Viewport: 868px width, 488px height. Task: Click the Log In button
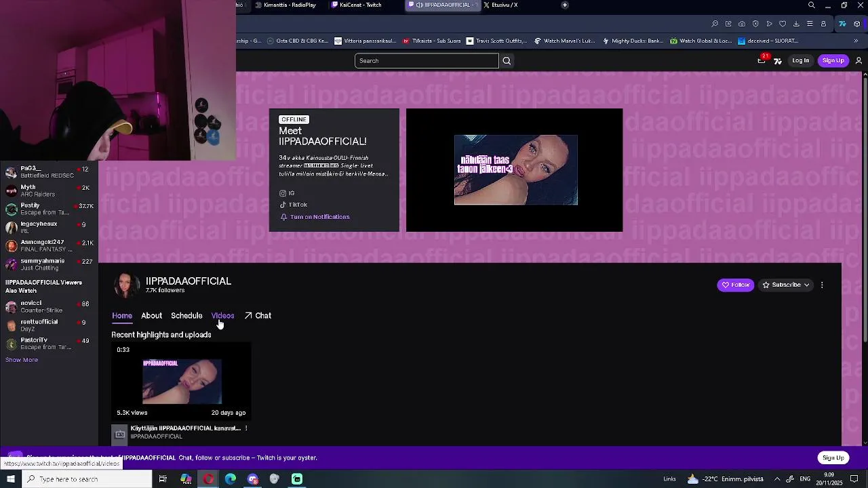click(x=801, y=61)
